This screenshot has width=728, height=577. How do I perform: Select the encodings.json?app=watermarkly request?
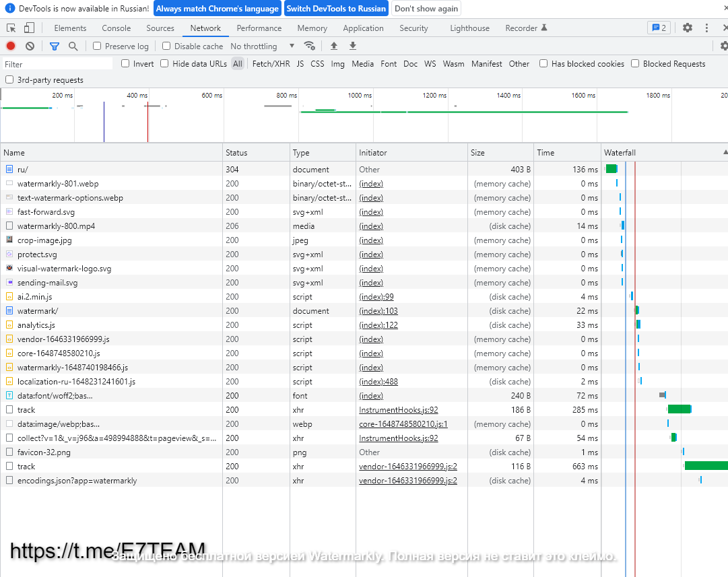(77, 481)
